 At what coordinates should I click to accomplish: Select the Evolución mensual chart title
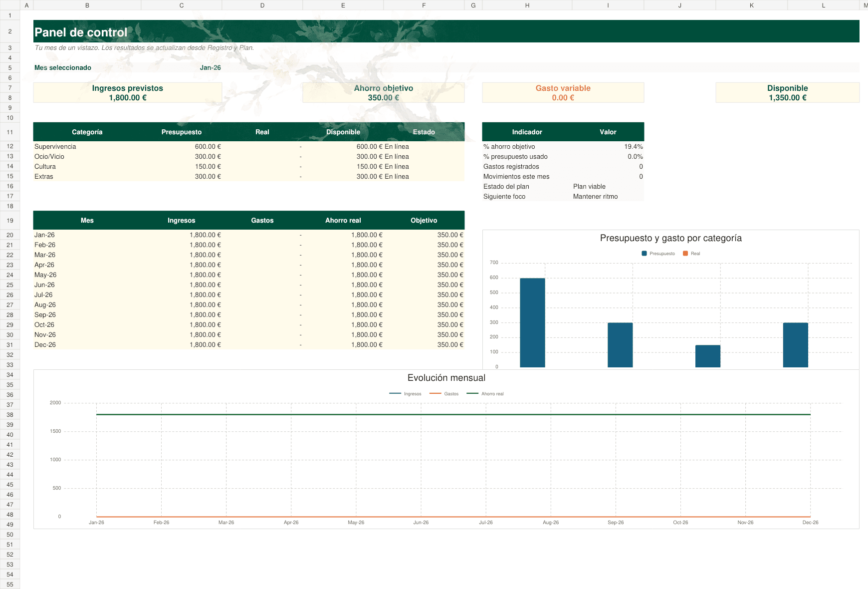[446, 378]
